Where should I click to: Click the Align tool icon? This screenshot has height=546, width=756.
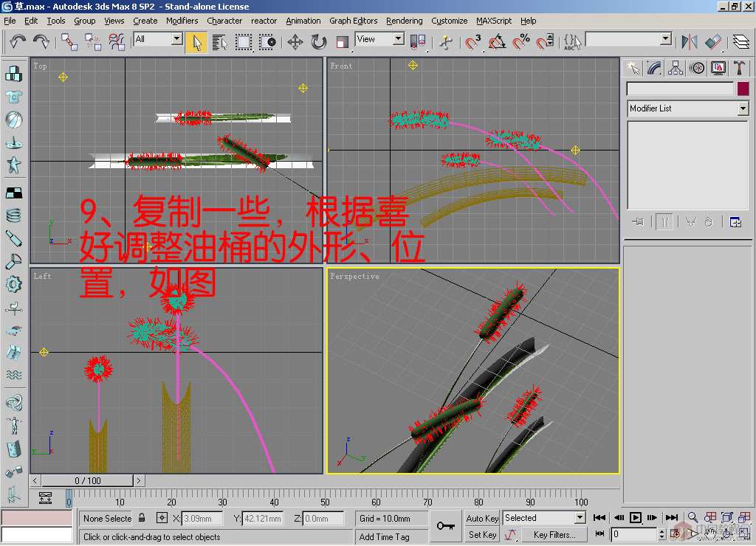(x=713, y=42)
